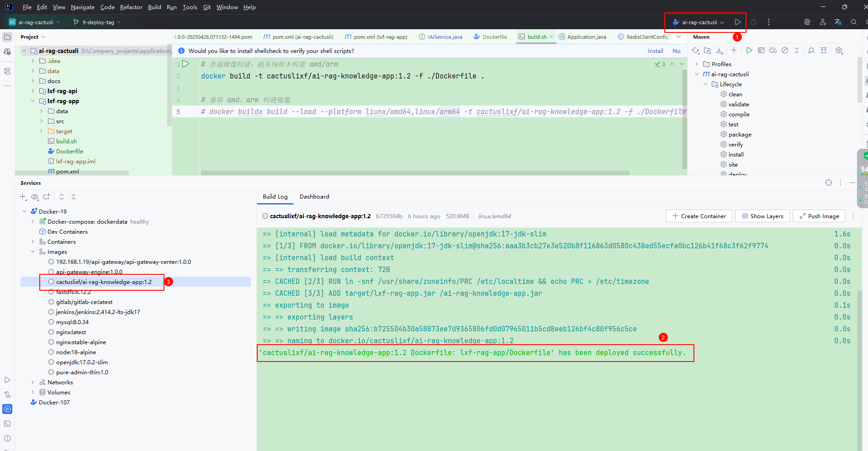Collapse the Images node in Services
Screen dimensions: 868x451
click(33, 252)
